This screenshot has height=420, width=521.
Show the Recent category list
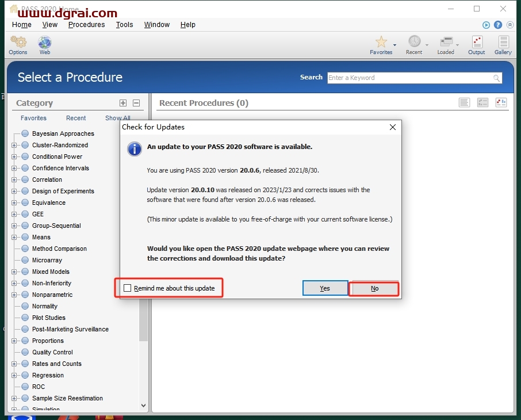(76, 118)
